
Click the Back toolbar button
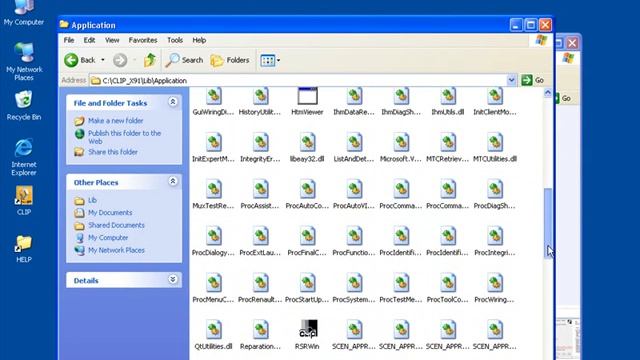80,60
